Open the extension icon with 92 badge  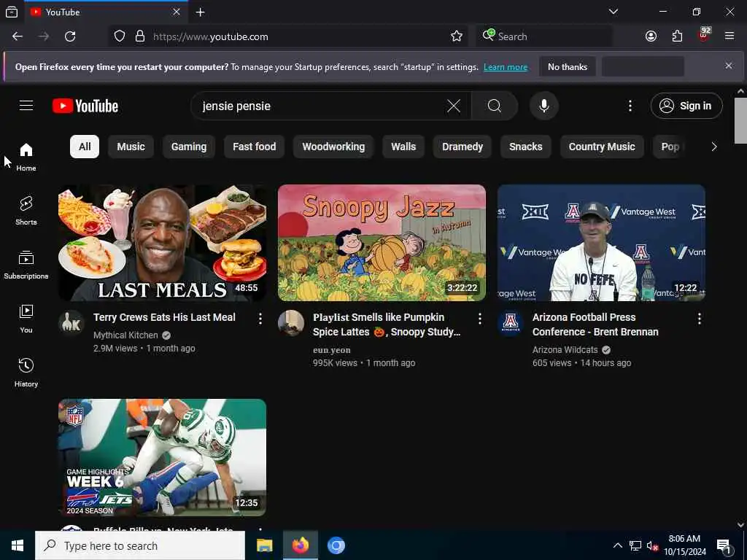704,35
